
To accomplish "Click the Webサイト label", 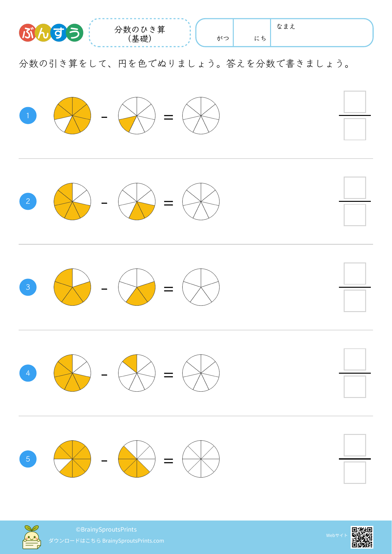I will coord(337,535).
